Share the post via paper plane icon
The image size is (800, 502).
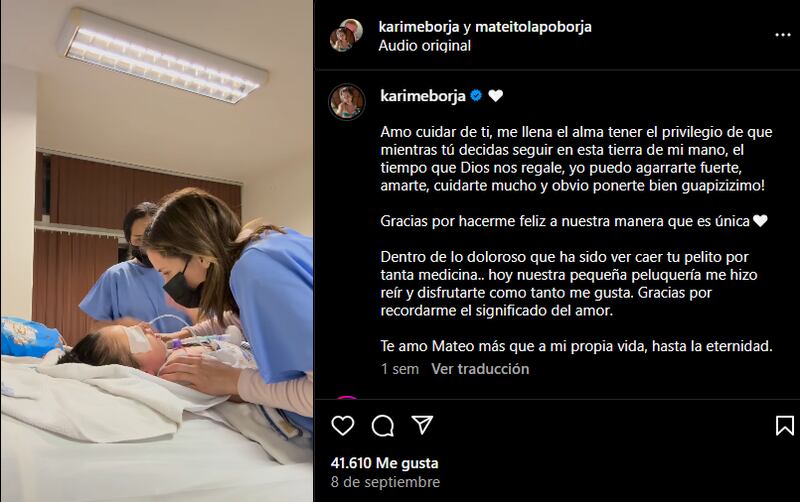[422, 425]
